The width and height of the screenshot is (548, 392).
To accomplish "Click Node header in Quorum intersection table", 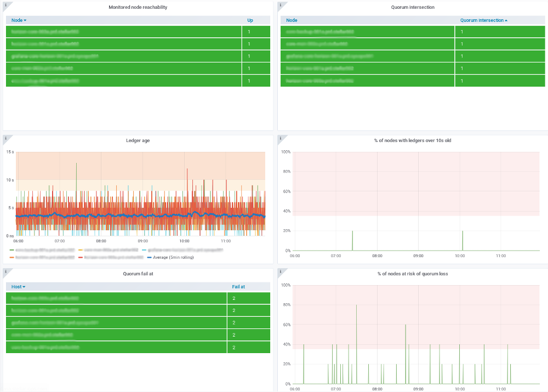I will [x=292, y=20].
